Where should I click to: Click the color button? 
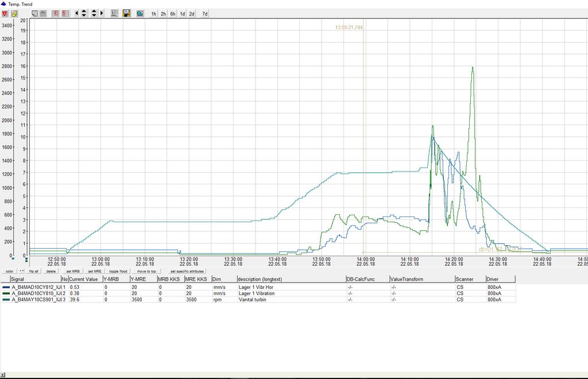point(9,271)
